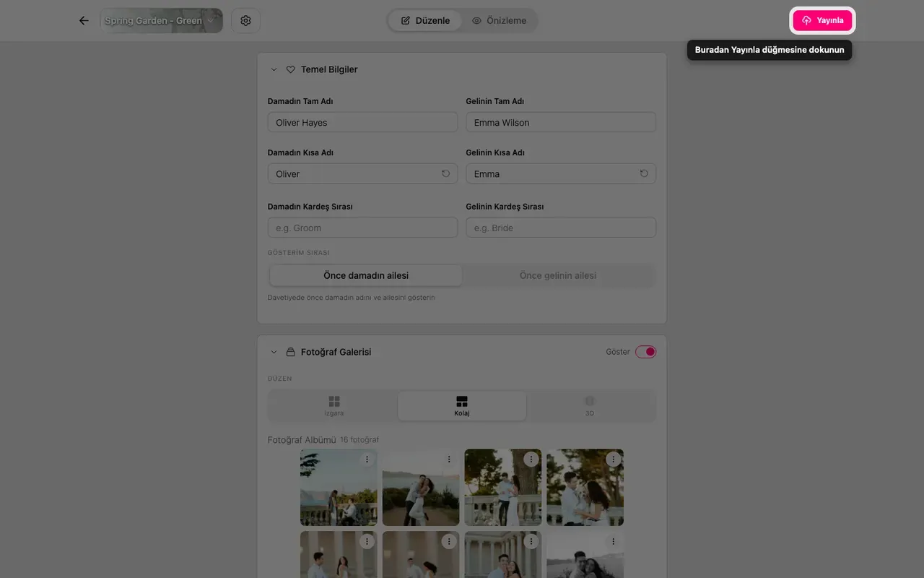The height and width of the screenshot is (578, 924).
Task: Choose Önce gelinin ailesi display order
Action: [x=558, y=275]
